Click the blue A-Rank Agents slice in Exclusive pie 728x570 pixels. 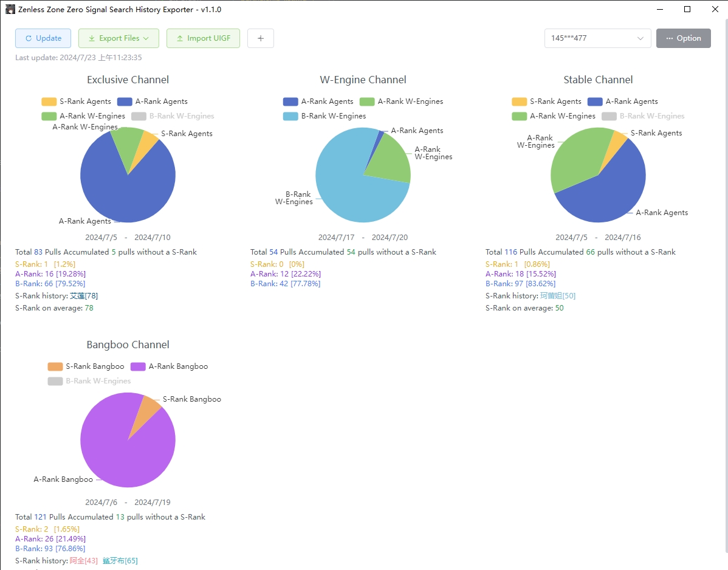click(122, 188)
